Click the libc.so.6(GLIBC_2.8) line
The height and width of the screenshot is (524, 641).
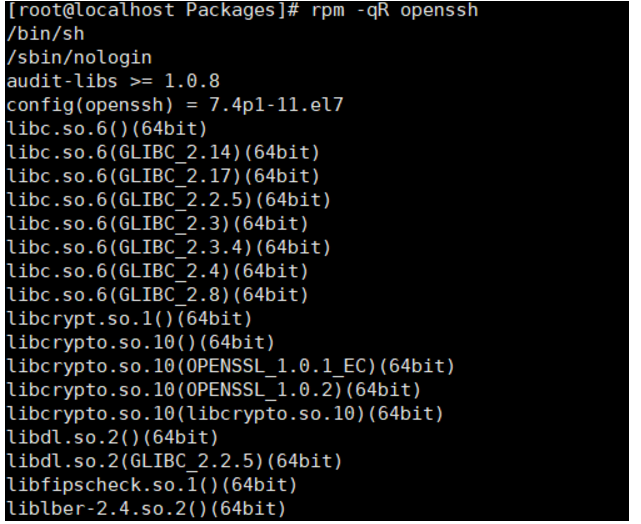click(157, 295)
